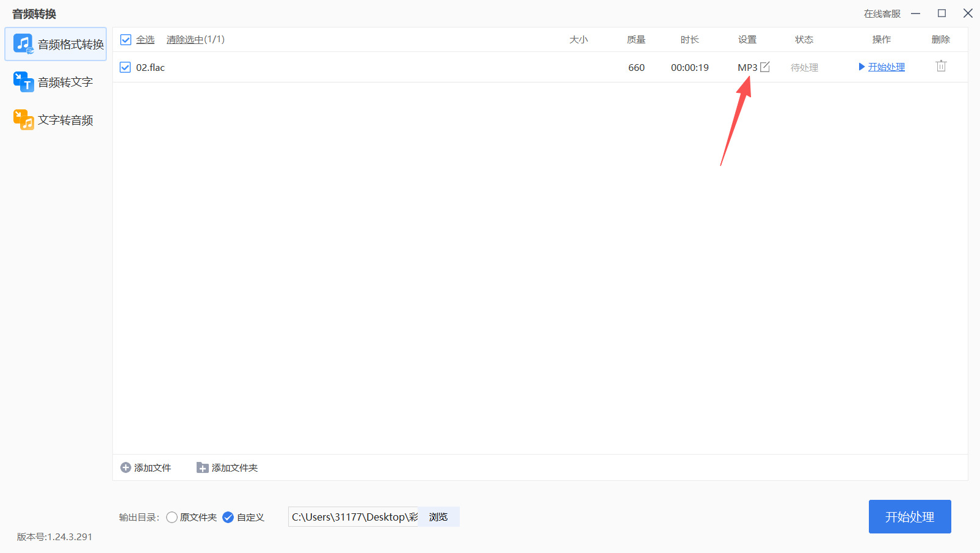Switch to 音频格式转换 tab

click(x=56, y=44)
